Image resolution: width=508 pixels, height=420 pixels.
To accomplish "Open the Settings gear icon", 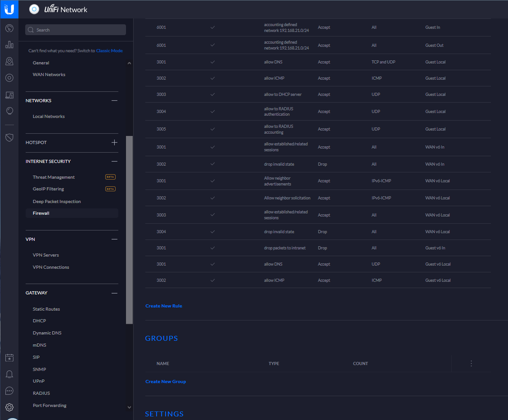I will coord(9,407).
